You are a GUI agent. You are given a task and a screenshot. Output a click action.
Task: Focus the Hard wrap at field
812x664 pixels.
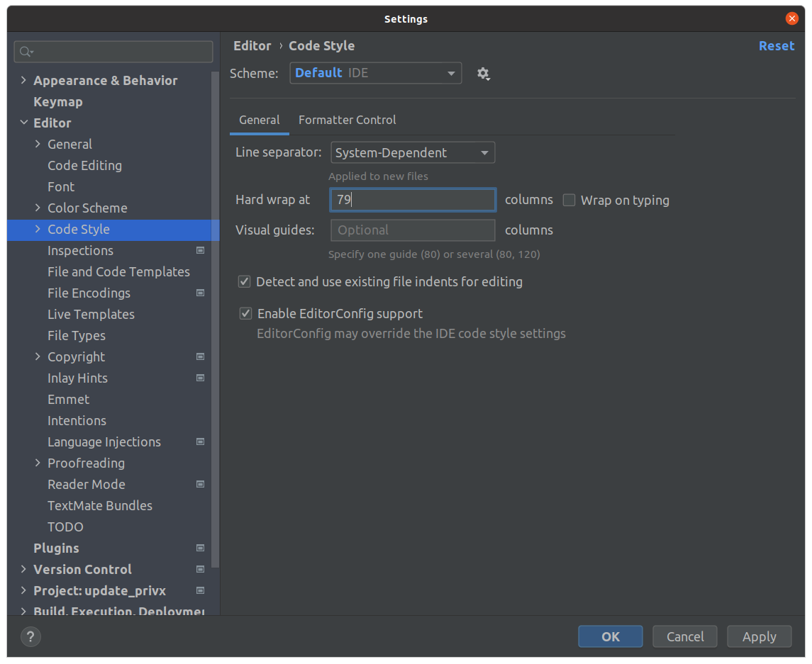click(x=413, y=200)
